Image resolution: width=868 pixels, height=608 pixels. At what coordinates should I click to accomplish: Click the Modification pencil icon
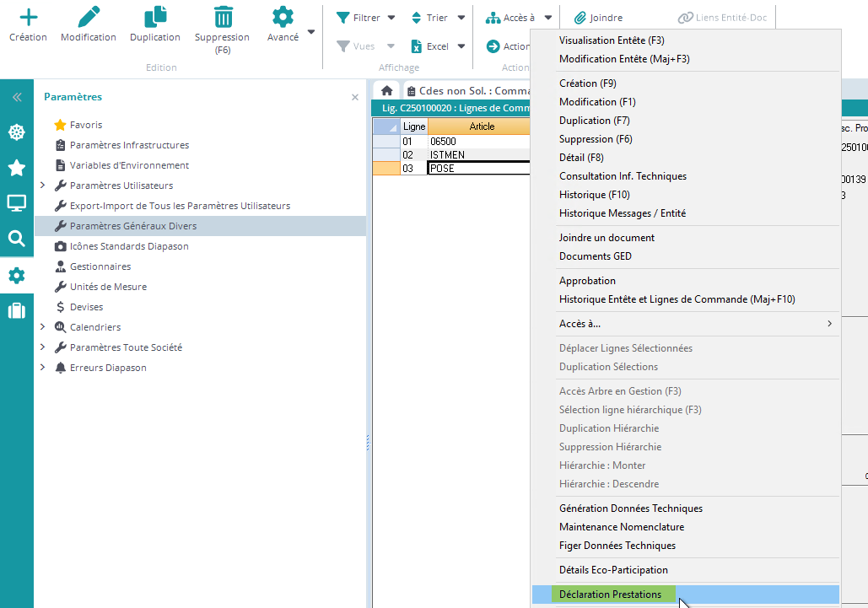click(x=89, y=17)
